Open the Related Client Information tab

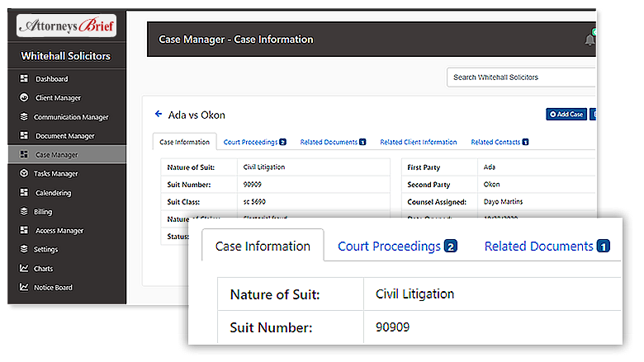tap(418, 142)
